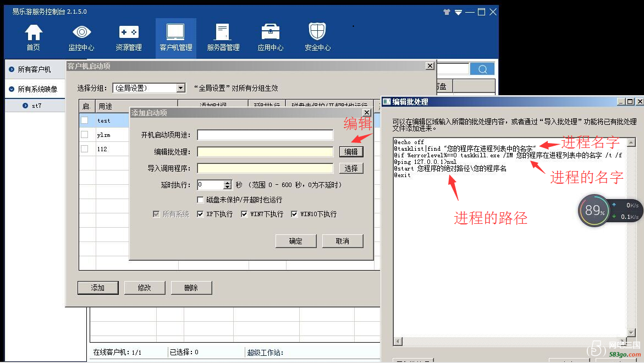This screenshot has width=644, height=363.
Task: Close the 添加启动项 dialog
Action: [x=367, y=113]
